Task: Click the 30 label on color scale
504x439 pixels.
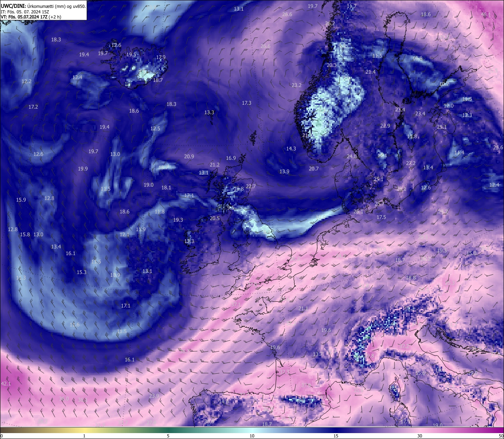Action: (420, 436)
